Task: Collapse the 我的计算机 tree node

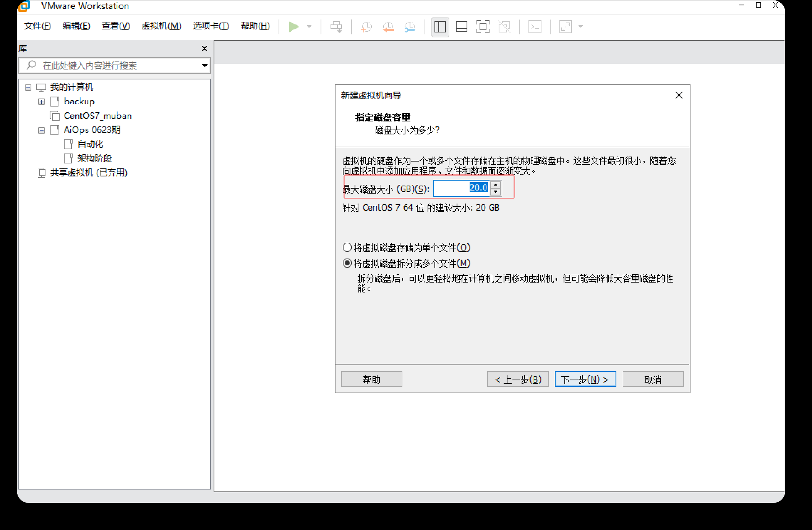Action: coord(28,87)
